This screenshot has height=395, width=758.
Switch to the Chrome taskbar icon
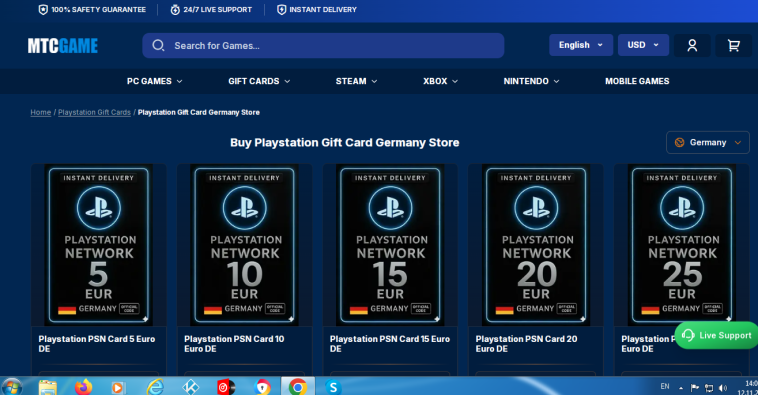tap(298, 387)
